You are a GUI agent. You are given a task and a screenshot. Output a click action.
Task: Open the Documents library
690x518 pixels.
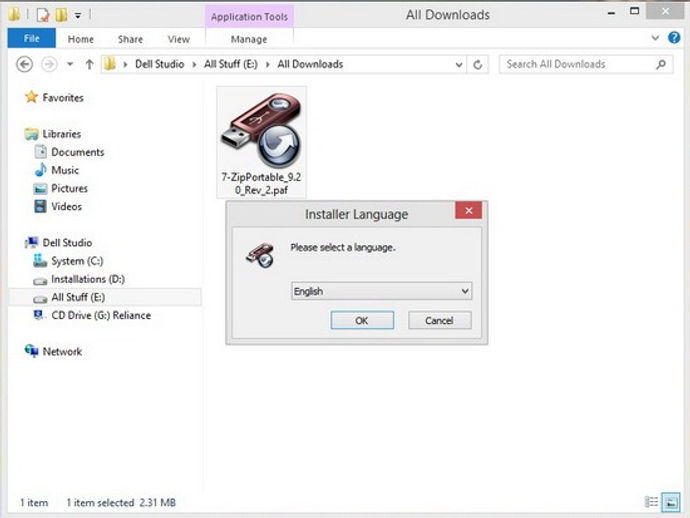click(77, 152)
